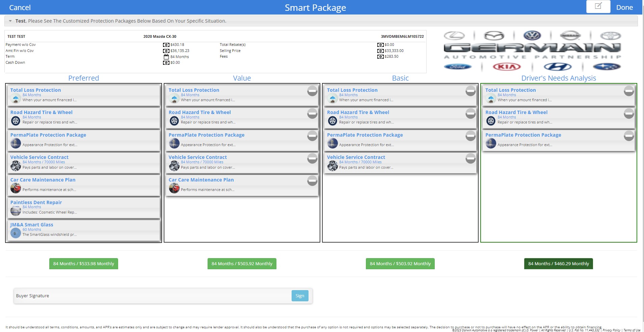Remove Total Loss from Driver's Needs Analysis
Viewport: 644px width, 332px height.
(x=629, y=91)
